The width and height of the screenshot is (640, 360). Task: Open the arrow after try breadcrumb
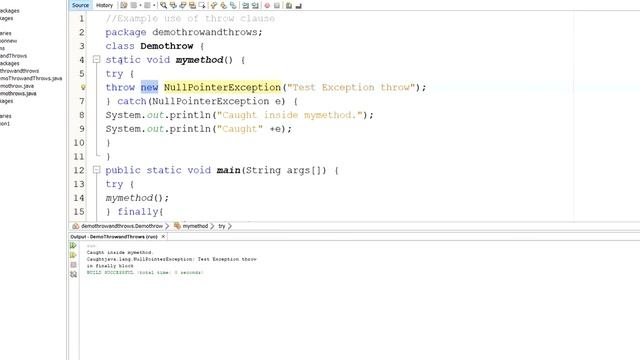pyautogui.click(x=229, y=226)
